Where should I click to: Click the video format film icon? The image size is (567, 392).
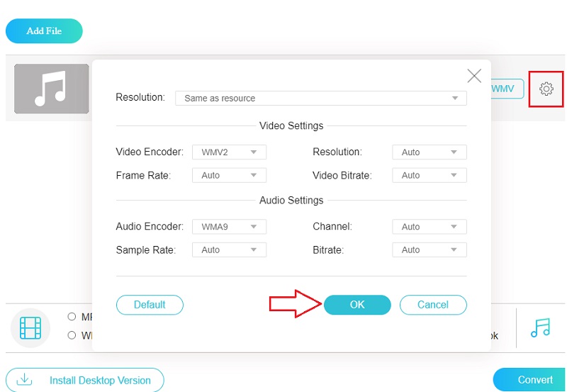click(x=30, y=327)
